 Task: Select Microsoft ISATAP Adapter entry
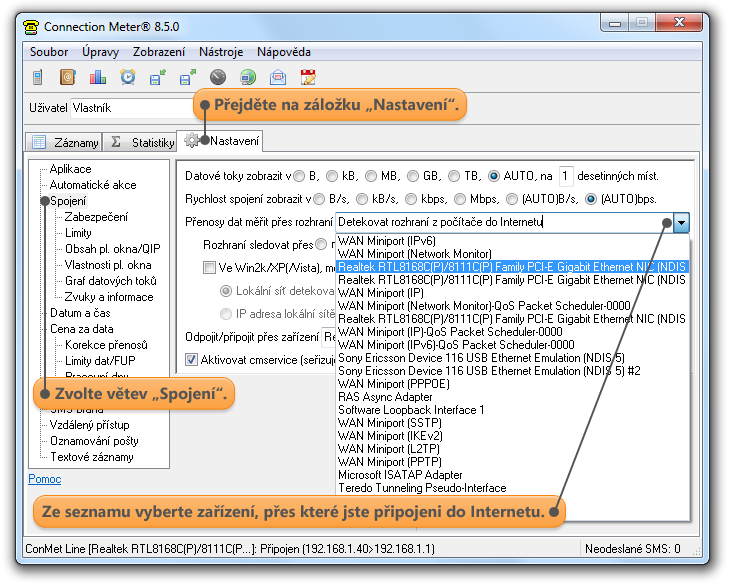[513, 475]
